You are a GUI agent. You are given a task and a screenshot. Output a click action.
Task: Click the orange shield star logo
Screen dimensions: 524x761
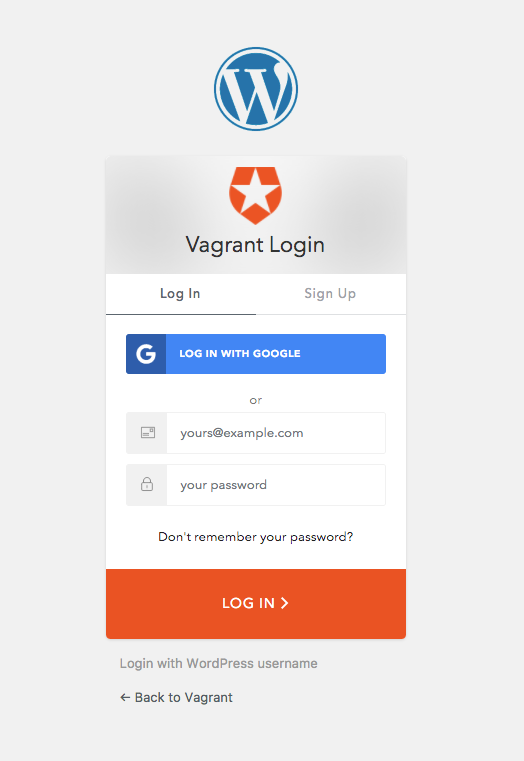pos(256,196)
